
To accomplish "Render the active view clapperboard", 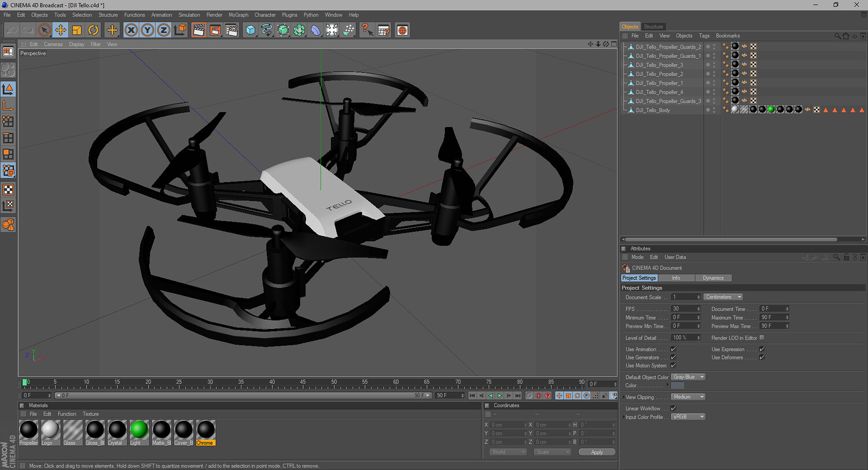I will click(x=198, y=30).
